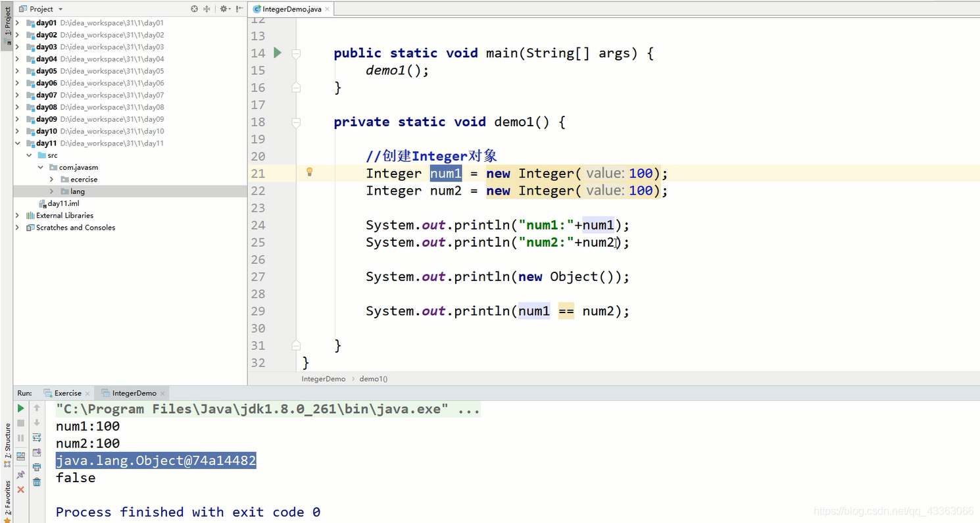Click the selected num1 variable on line 21

[446, 173]
